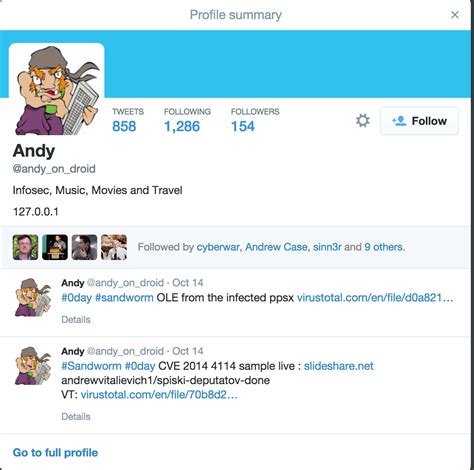474x470 pixels.
Task: Close the Profile summary dialog
Action: 455,15
